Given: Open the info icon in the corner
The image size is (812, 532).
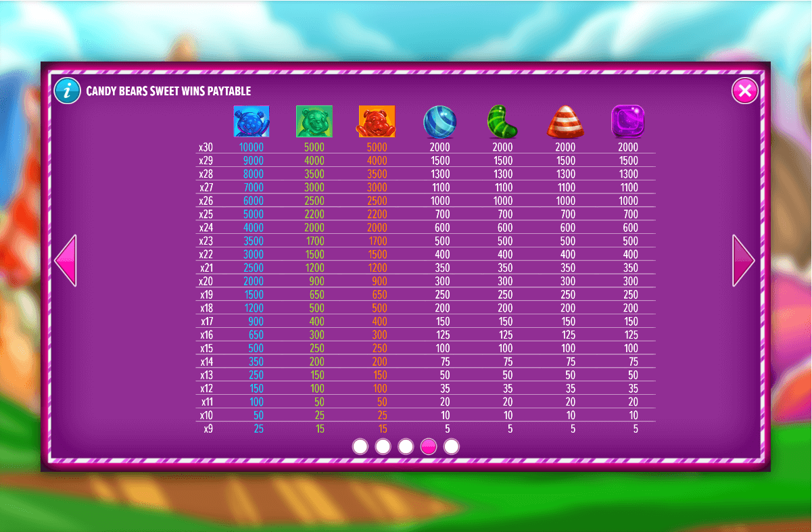Looking at the screenshot, I should [x=66, y=91].
